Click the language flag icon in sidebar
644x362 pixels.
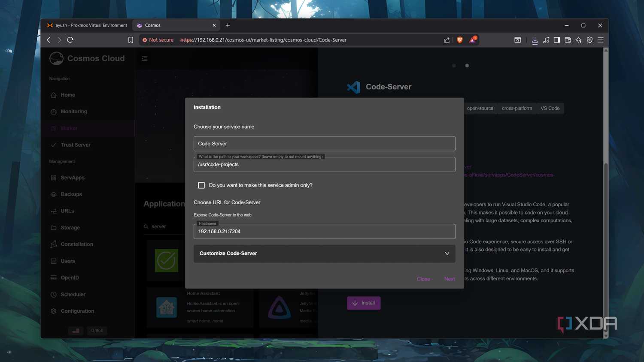[x=76, y=331]
